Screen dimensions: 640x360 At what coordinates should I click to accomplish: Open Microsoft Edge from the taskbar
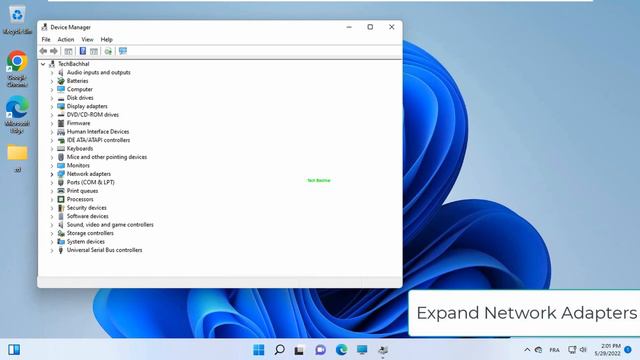pyautogui.click(x=341, y=350)
